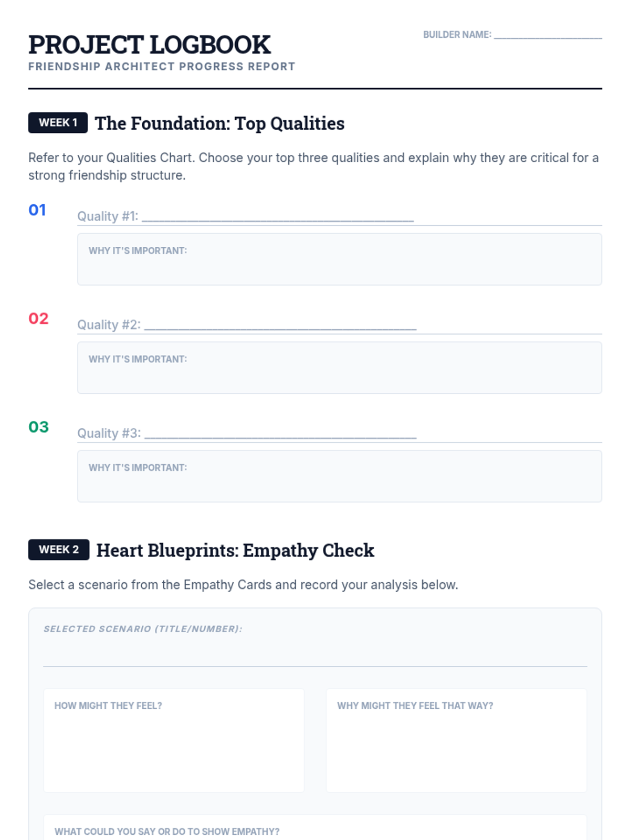Click the second Why It's Important box
Screen dimensions: 630x840
(x=339, y=367)
